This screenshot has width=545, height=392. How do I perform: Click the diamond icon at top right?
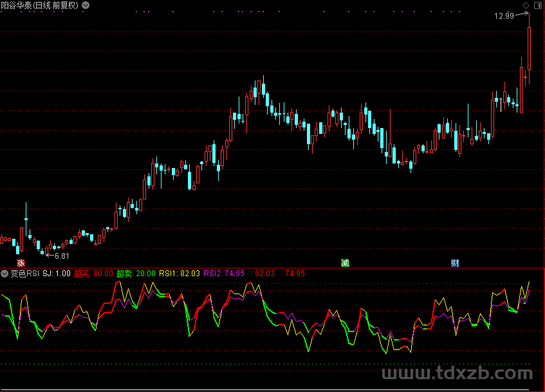(526, 5)
